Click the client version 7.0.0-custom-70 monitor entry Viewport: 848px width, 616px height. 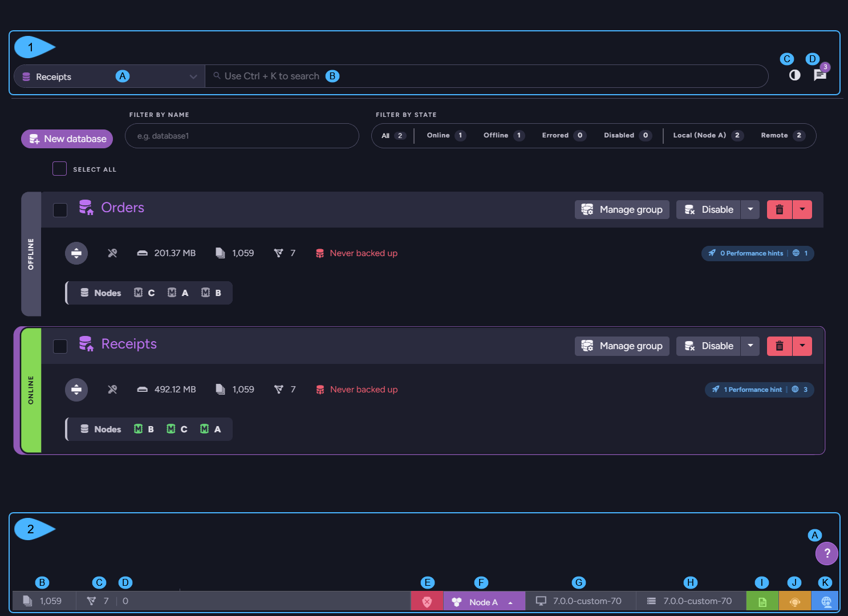pos(579,601)
